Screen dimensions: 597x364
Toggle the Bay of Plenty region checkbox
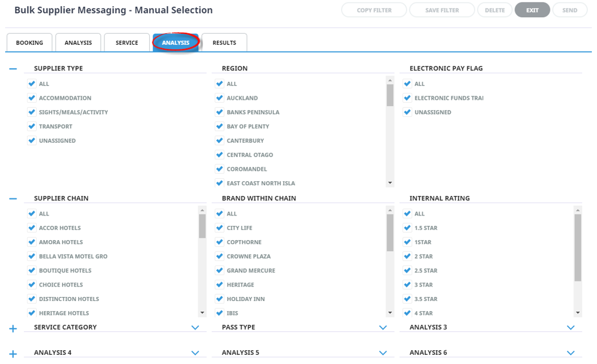coord(220,126)
